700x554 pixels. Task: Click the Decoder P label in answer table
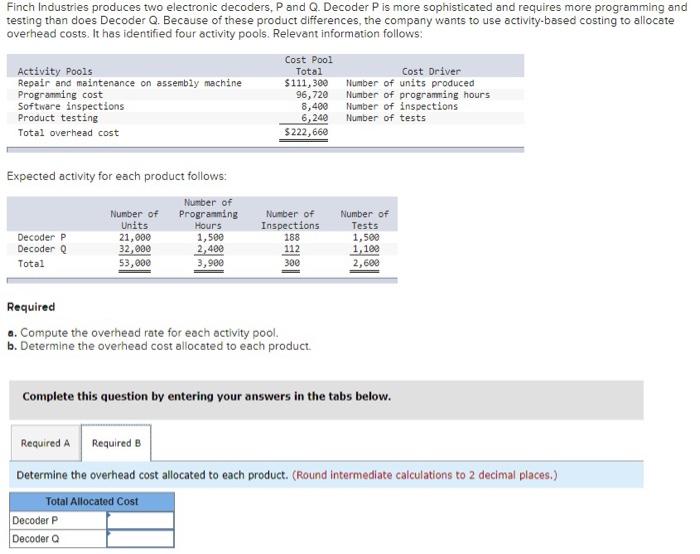pyautogui.click(x=35, y=521)
